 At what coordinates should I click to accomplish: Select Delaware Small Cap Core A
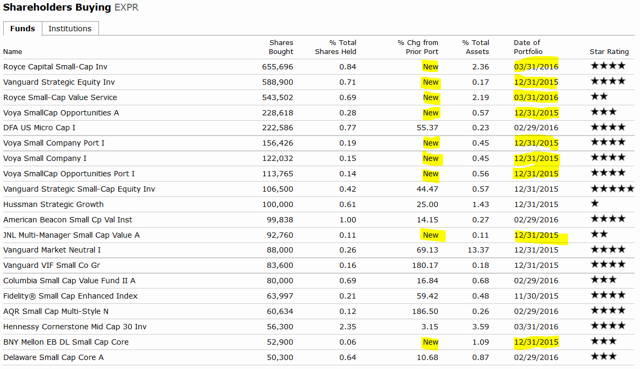[53, 358]
